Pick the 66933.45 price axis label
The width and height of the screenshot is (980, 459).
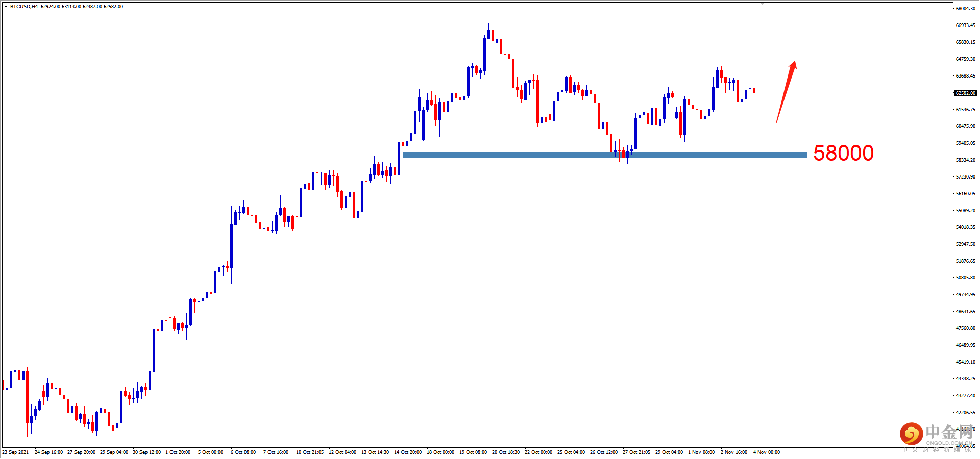[x=966, y=25]
